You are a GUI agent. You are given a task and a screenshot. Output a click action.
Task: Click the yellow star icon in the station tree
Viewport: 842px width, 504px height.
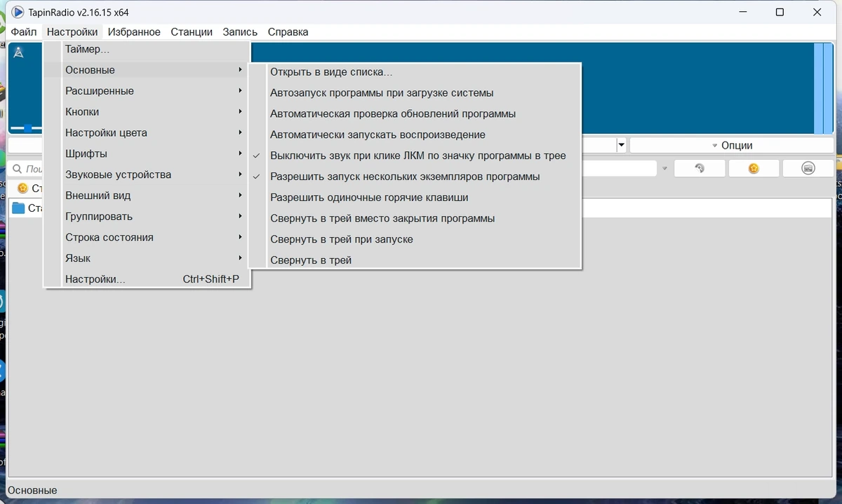click(22, 189)
